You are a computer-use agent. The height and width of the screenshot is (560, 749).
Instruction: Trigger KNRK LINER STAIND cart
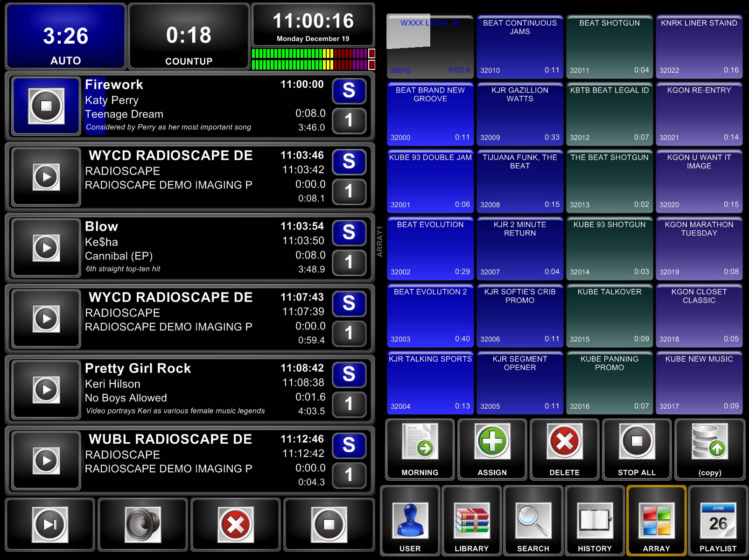pos(699,47)
